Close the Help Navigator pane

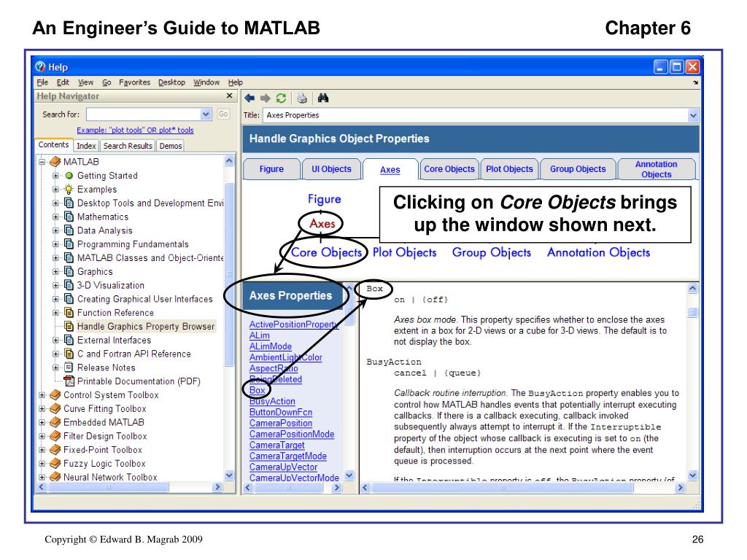(x=230, y=96)
